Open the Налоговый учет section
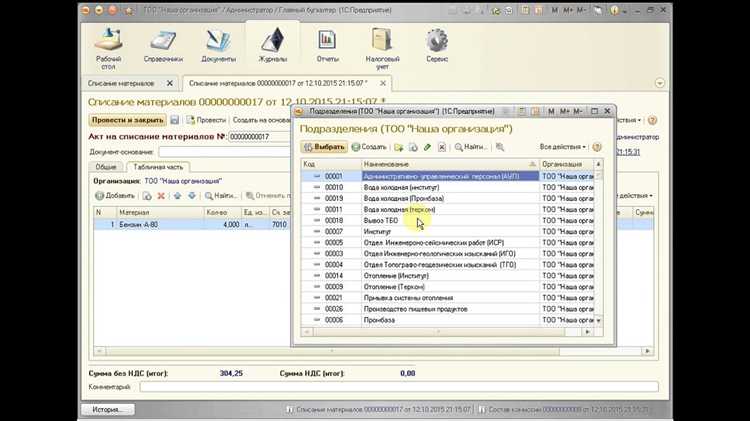 click(x=382, y=48)
